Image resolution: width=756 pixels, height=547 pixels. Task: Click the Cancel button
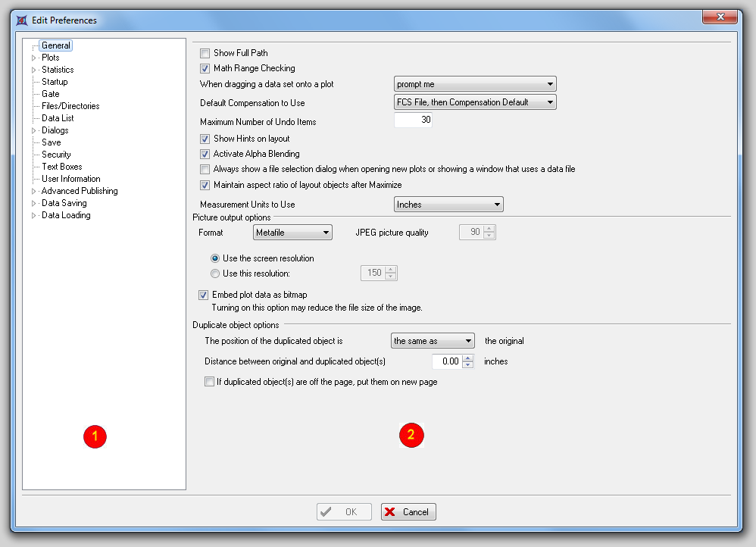click(x=408, y=512)
